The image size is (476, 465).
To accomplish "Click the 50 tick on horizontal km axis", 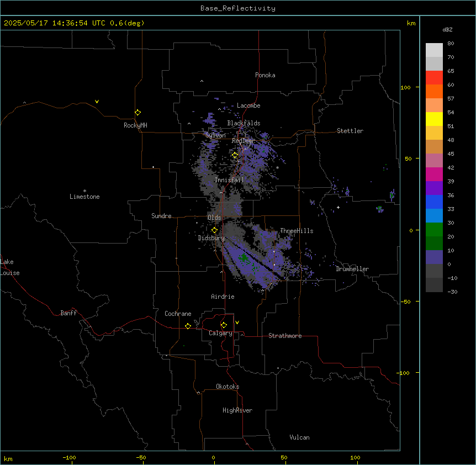I will [x=284, y=457].
